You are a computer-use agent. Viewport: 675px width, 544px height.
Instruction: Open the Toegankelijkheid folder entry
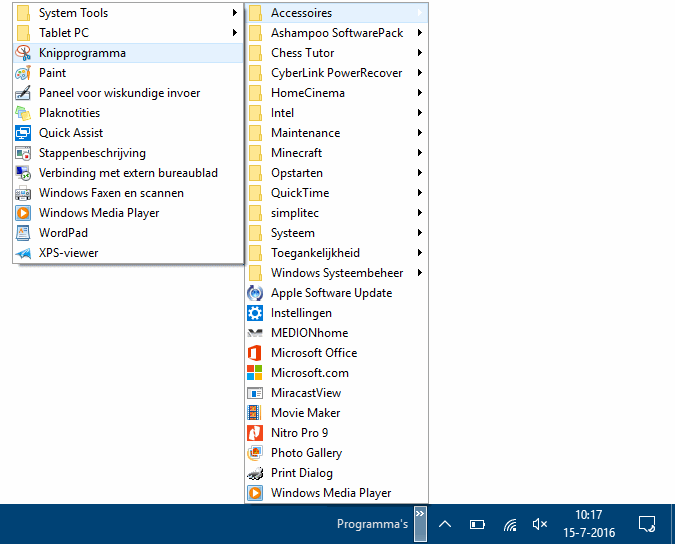(x=337, y=253)
